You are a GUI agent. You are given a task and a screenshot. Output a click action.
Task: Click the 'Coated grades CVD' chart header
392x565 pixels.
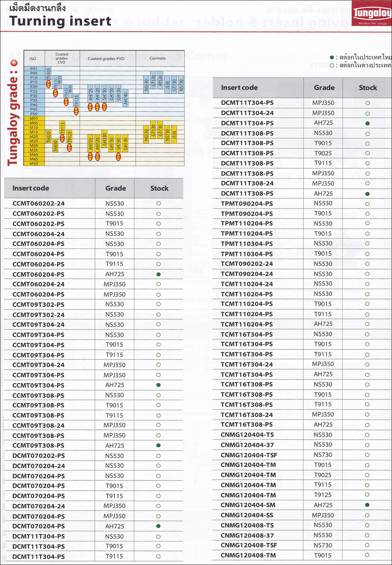tap(62, 58)
